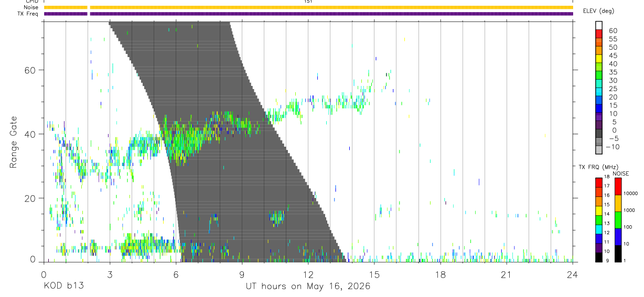
Task: Click the '100' label on the NOISE scale
Action: [x=628, y=227]
